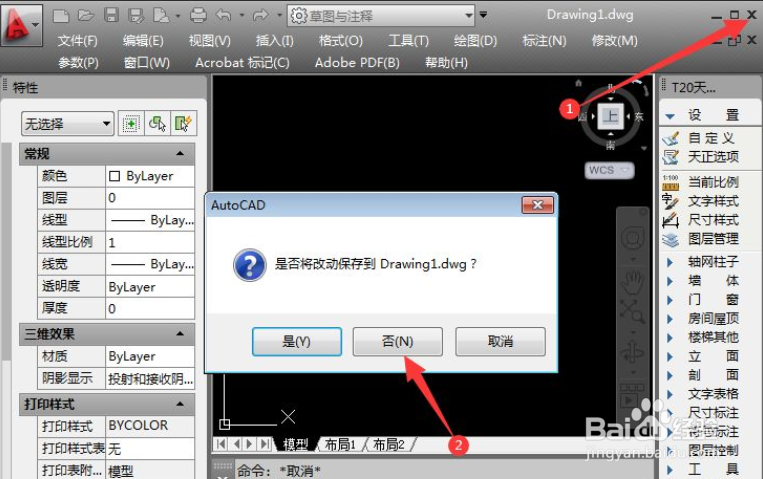
Task: Click the Pan hand icon in navigation bar
Action: click(633, 283)
